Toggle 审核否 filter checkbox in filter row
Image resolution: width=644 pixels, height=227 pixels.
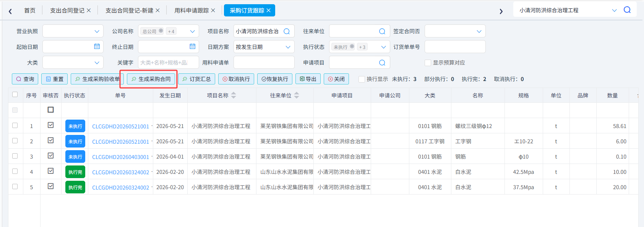pos(50,110)
